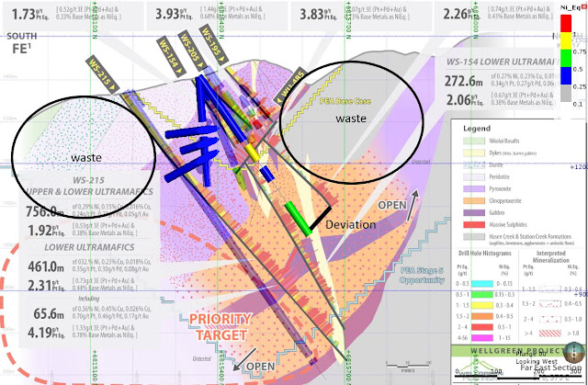This screenshot has height=385, width=588.
Task: Select the green segment of the Ni_Eq scale
Action: 566,59
